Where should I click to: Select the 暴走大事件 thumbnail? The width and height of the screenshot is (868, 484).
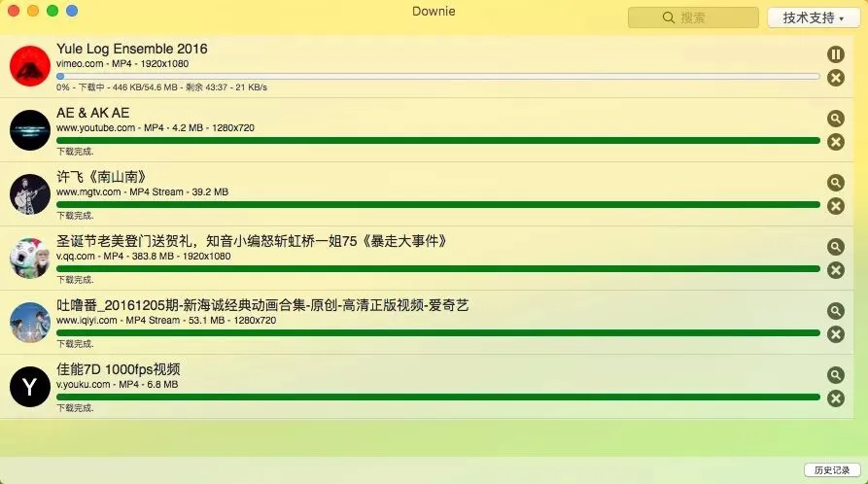(x=30, y=259)
